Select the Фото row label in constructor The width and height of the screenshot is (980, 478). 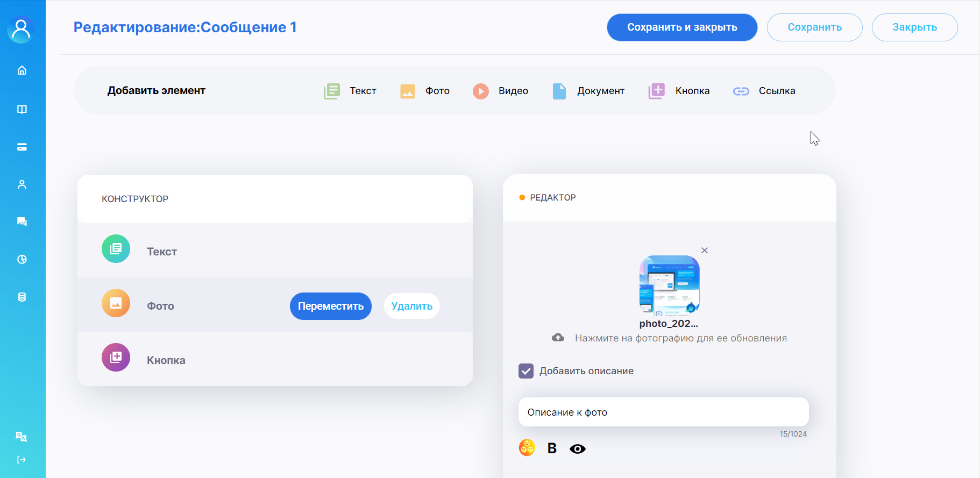161,306
